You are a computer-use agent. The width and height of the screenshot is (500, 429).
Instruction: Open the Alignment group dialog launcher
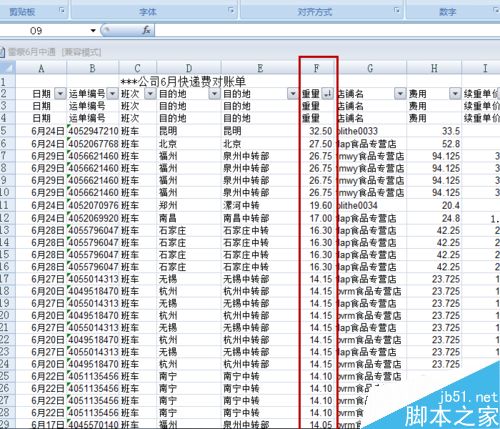click(397, 11)
